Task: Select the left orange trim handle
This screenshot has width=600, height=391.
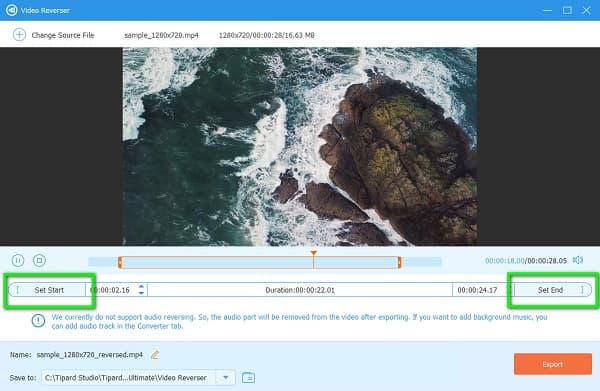Action: tap(120, 262)
